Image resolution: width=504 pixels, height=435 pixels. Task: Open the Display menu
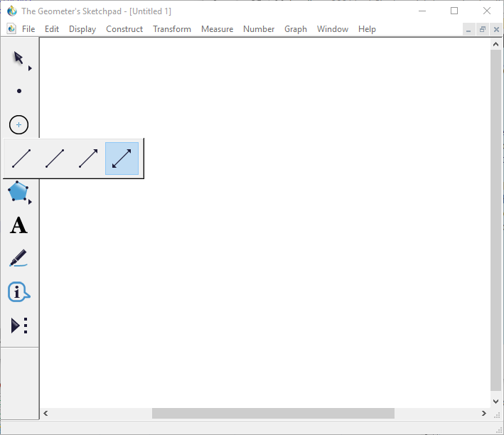click(x=82, y=29)
